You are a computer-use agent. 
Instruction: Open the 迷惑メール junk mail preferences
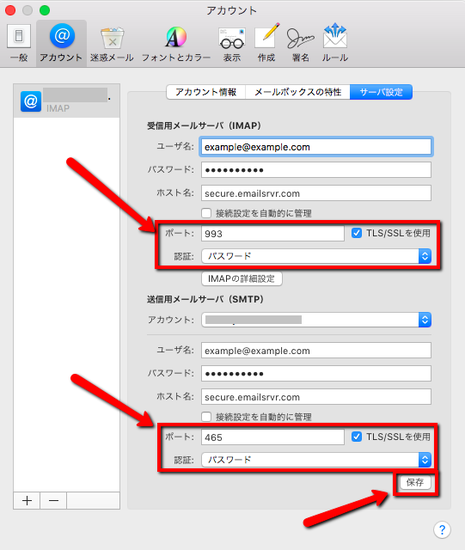112,43
